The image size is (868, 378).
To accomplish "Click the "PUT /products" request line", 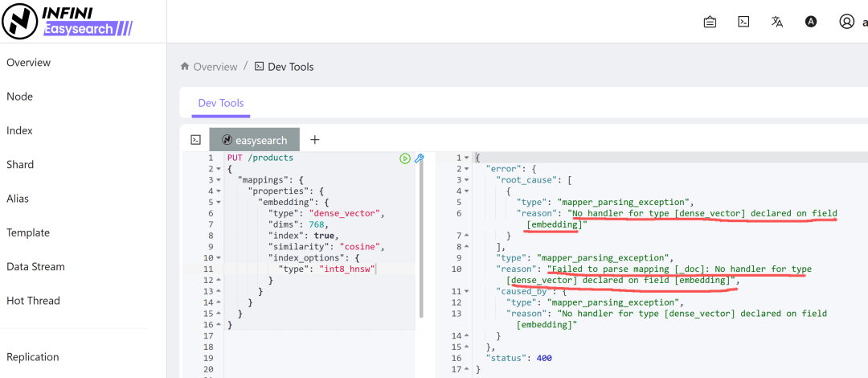I will tap(260, 158).
